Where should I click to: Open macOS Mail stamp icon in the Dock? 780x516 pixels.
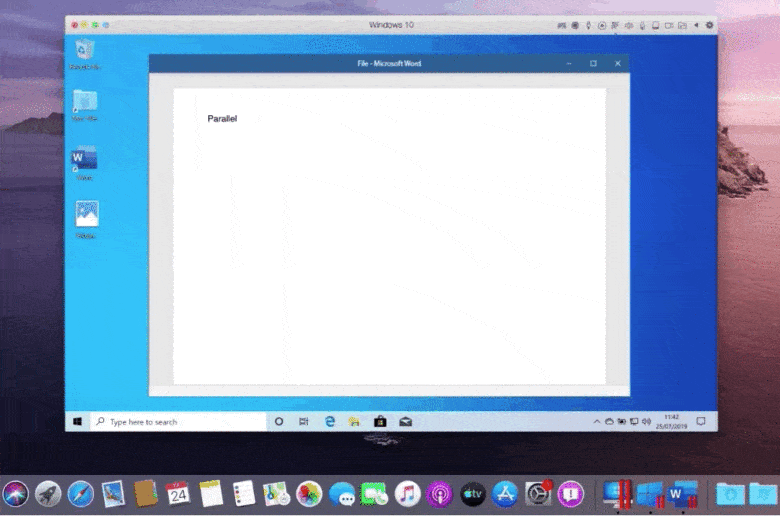(x=113, y=494)
